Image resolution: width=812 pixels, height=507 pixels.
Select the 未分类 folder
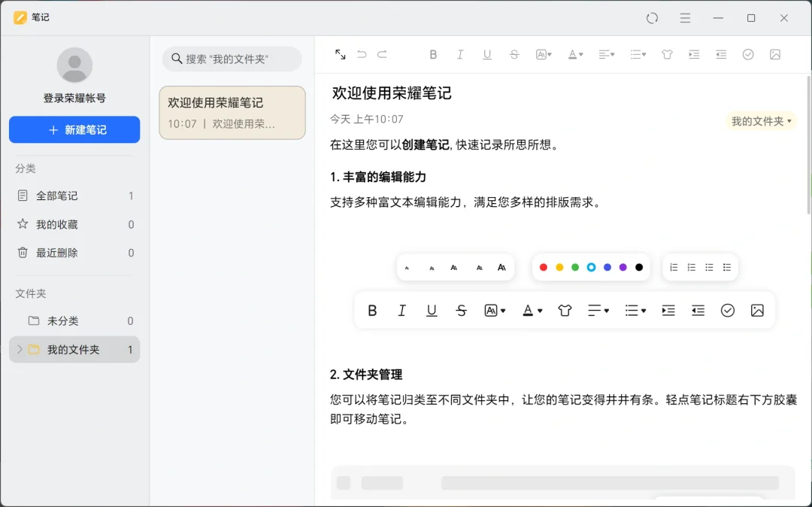(74, 321)
